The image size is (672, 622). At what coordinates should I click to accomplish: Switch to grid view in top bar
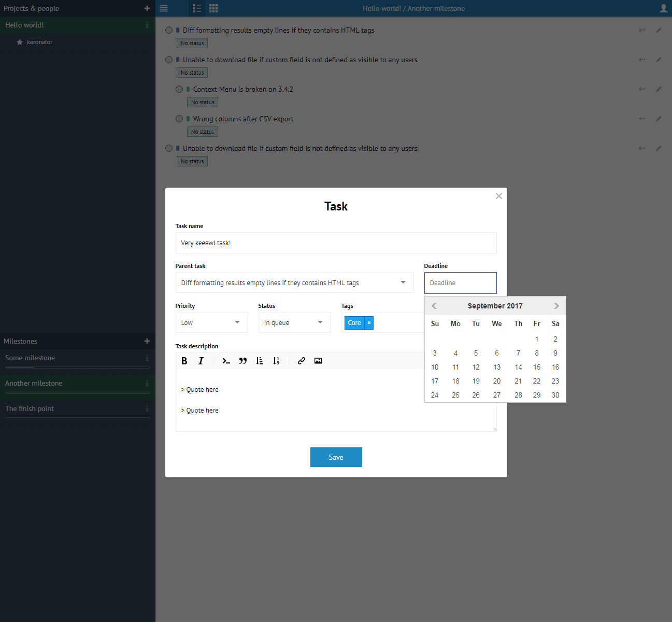pos(213,8)
